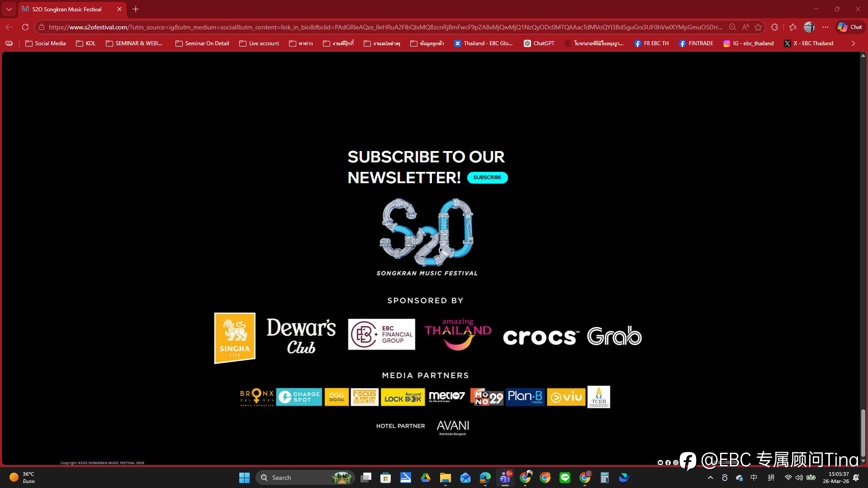The height and width of the screenshot is (488, 868).
Task: Open Calculator from the taskbar
Action: click(x=605, y=478)
